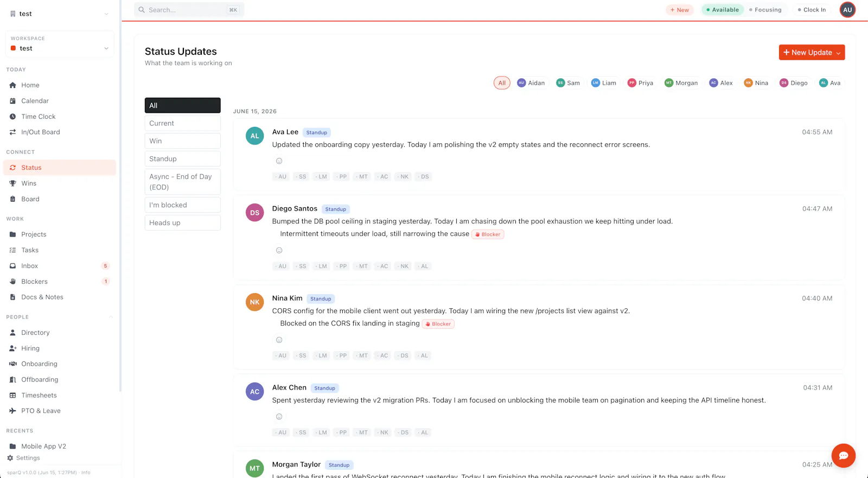Filter updates by Nina

point(756,83)
